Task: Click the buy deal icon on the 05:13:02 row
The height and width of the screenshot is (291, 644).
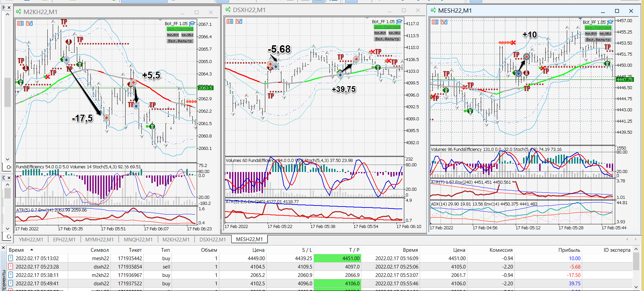Action: (x=11, y=258)
